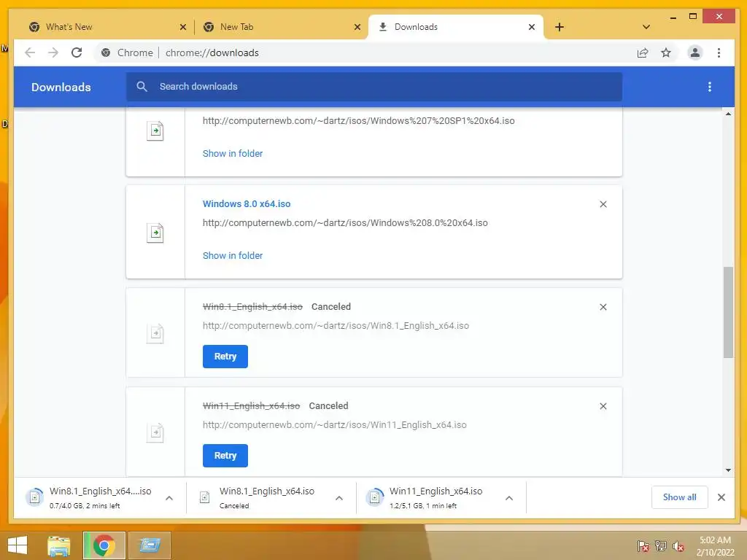747x560 pixels.
Task: Remove canceled Win8.1_English_x64.iso entry from list
Action: coord(603,307)
